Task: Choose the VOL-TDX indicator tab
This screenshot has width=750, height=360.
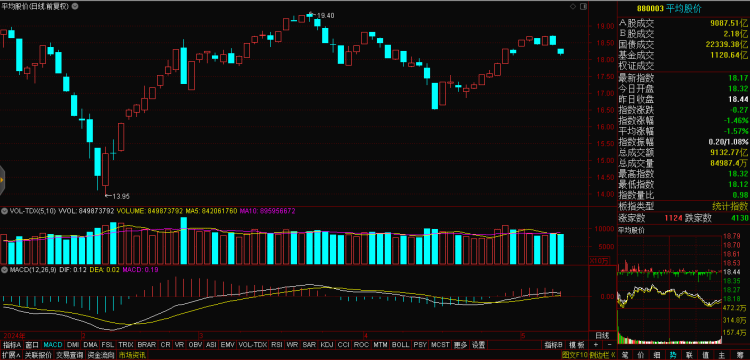Action: click(253, 344)
